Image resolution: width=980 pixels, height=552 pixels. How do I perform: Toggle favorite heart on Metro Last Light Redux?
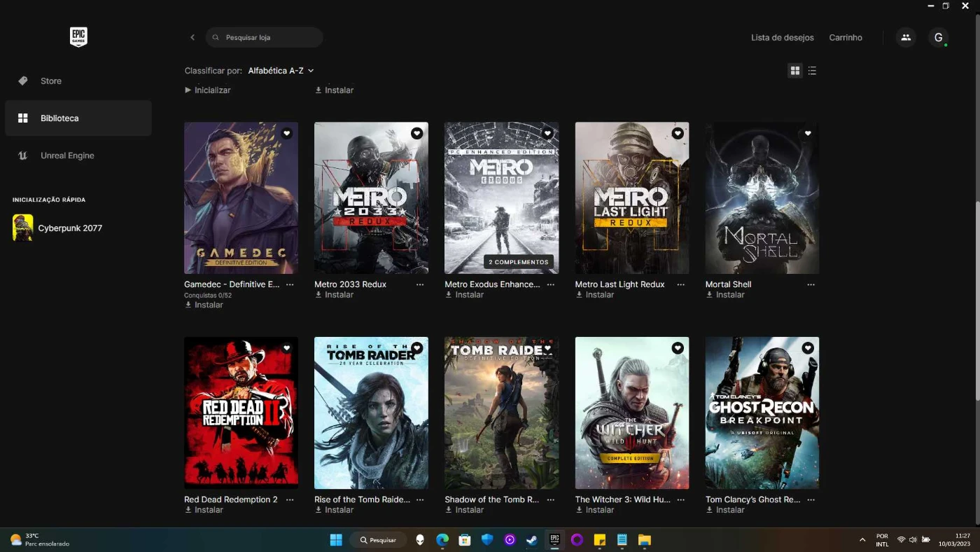coord(678,133)
